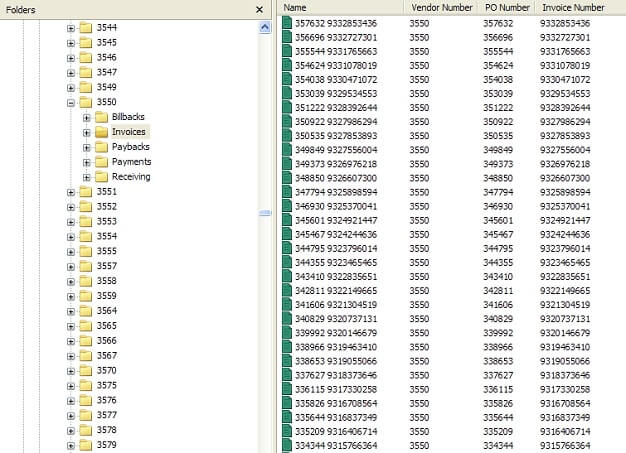Screen dimensions: 626x453
Task: Click file icon for 338966 9319463410
Action: 287,347
